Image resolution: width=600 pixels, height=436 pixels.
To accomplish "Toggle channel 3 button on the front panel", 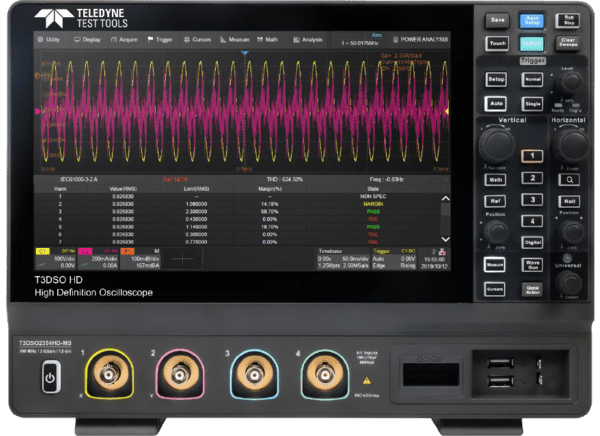I will pyautogui.click(x=532, y=200).
